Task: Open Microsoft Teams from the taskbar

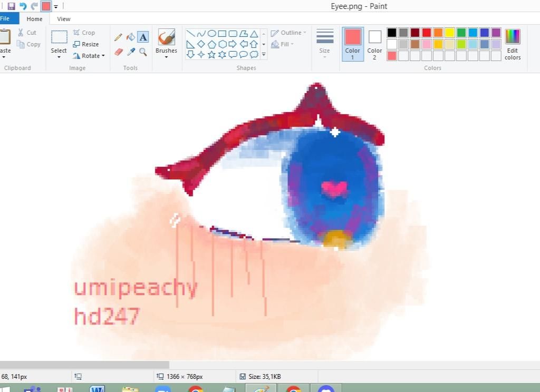Action: (33, 389)
